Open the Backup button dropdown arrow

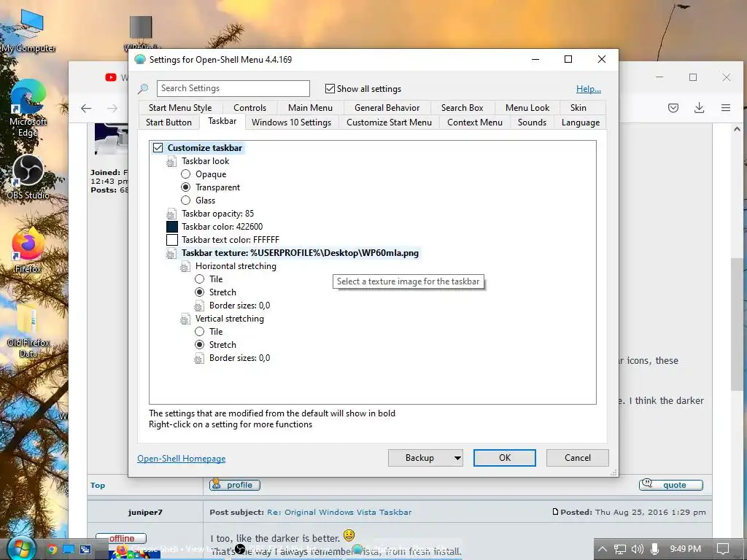(457, 458)
